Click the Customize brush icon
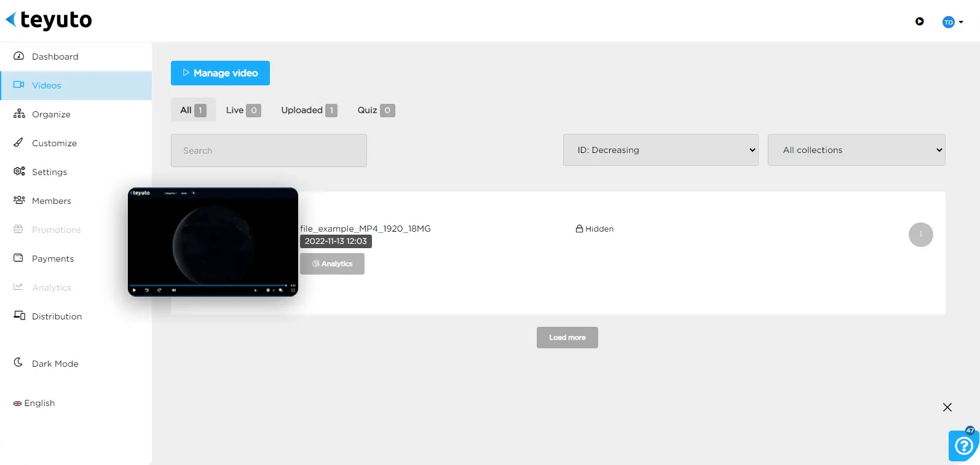The height and width of the screenshot is (465, 980). (18, 143)
